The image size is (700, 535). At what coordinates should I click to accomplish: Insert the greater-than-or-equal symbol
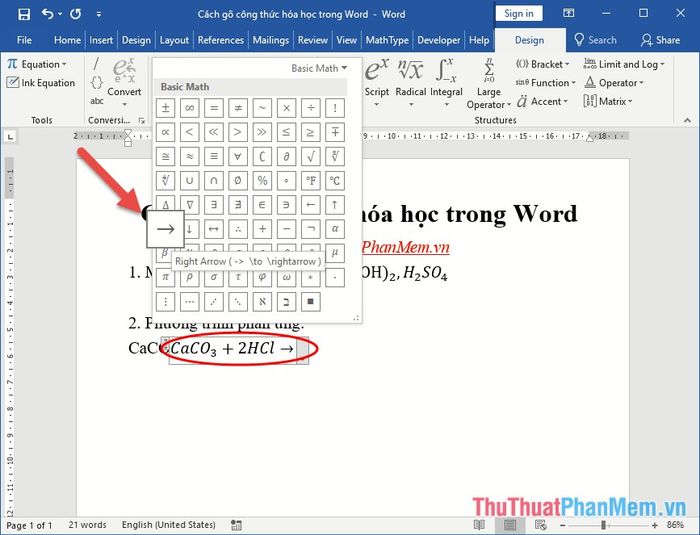click(311, 132)
